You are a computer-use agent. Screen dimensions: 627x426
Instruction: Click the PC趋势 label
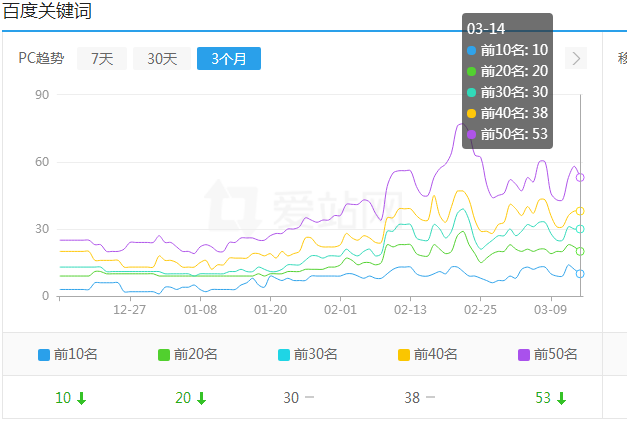pos(41,59)
